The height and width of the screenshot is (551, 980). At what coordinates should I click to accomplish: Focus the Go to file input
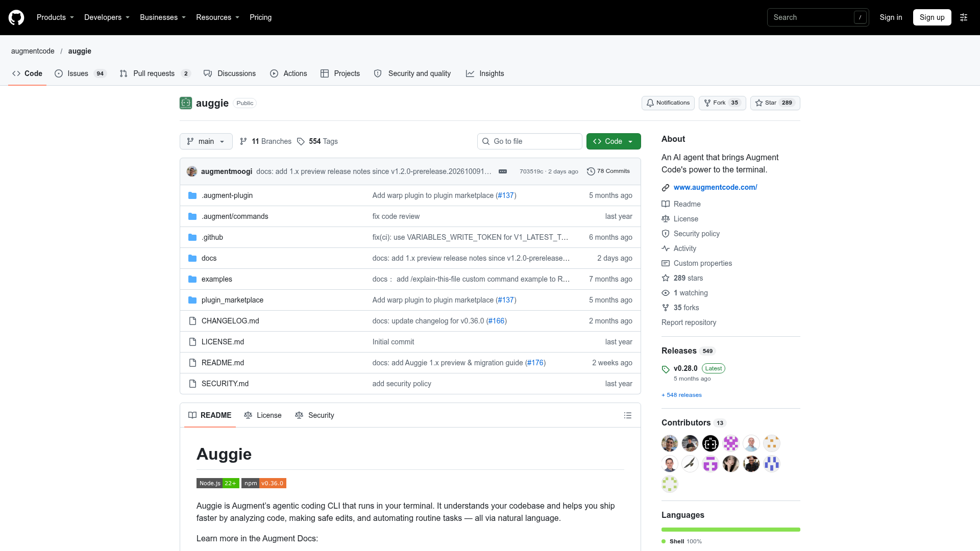(530, 141)
